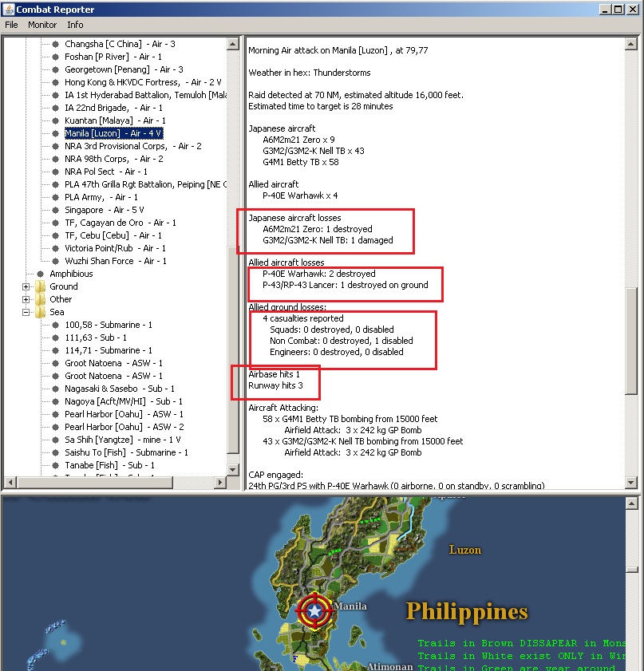644x671 pixels.
Task: Expand the Ground folder node
Action: point(26,286)
